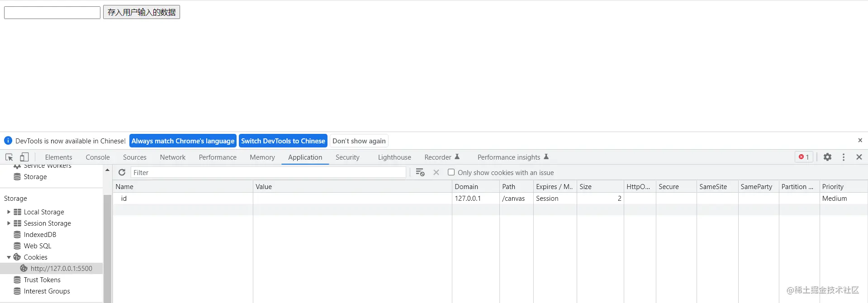Open the Network tab
The width and height of the screenshot is (868, 303).
172,157
